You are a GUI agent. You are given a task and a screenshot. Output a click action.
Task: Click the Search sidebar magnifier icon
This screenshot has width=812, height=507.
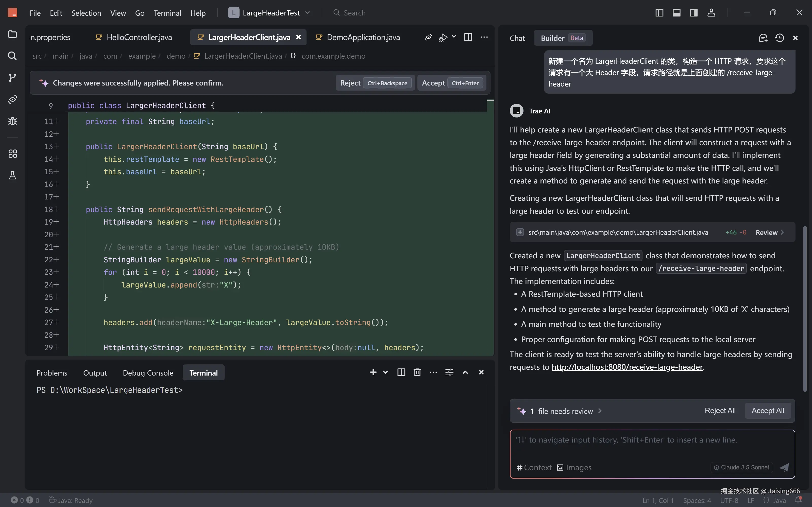pos(12,56)
